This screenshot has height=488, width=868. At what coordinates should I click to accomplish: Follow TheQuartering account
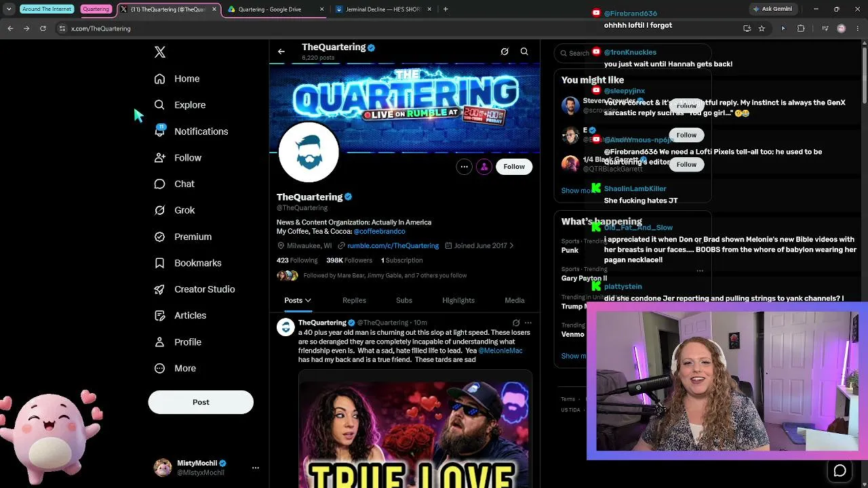(x=514, y=167)
